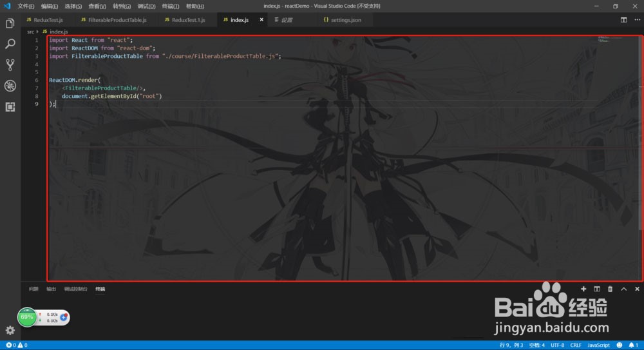Open the 编辑(E) menu

50,6
